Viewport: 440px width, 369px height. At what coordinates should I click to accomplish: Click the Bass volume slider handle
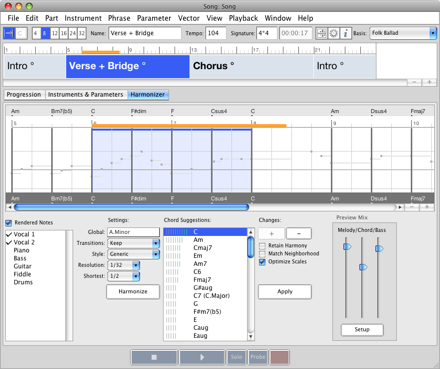(x=379, y=248)
